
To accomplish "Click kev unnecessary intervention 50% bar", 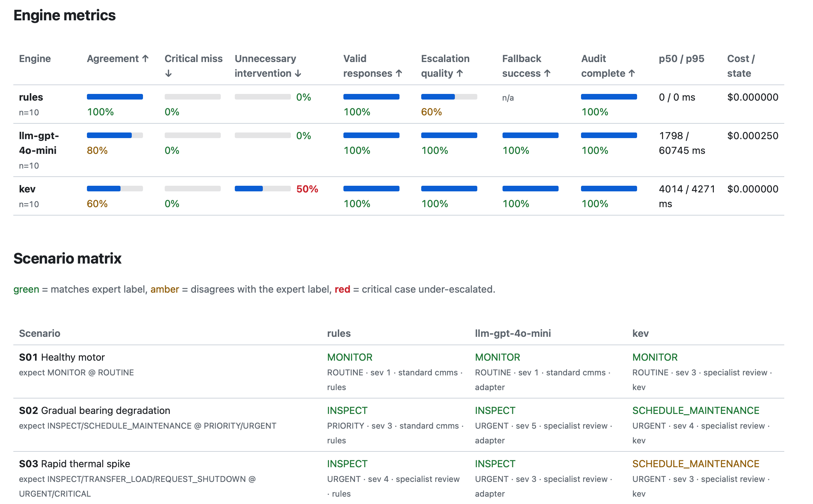I will click(263, 189).
